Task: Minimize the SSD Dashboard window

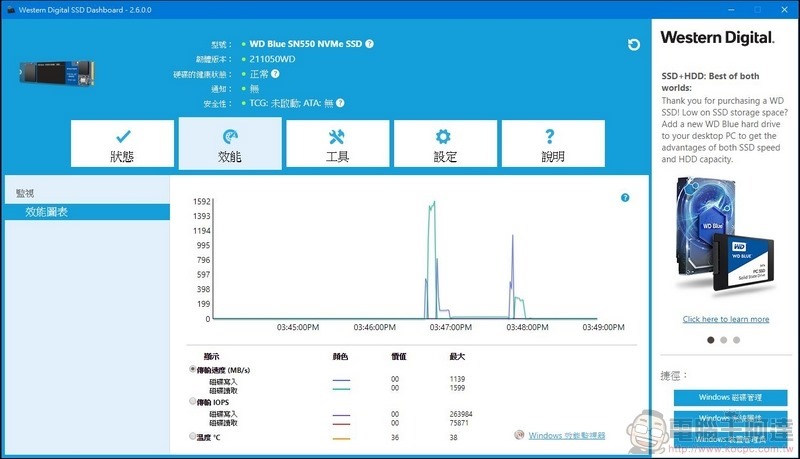Action: pyautogui.click(x=731, y=10)
